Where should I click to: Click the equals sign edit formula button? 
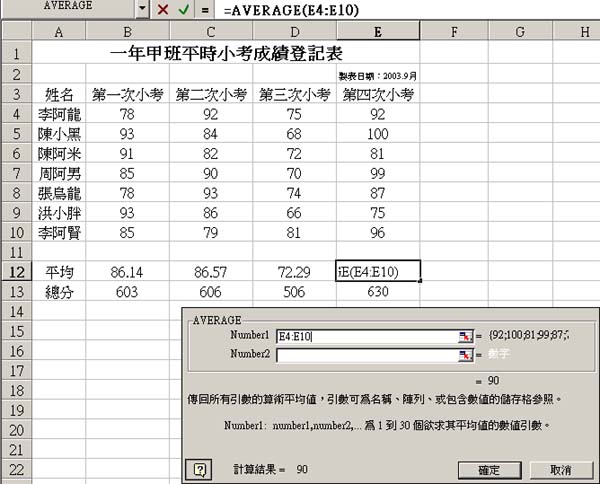tap(205, 9)
